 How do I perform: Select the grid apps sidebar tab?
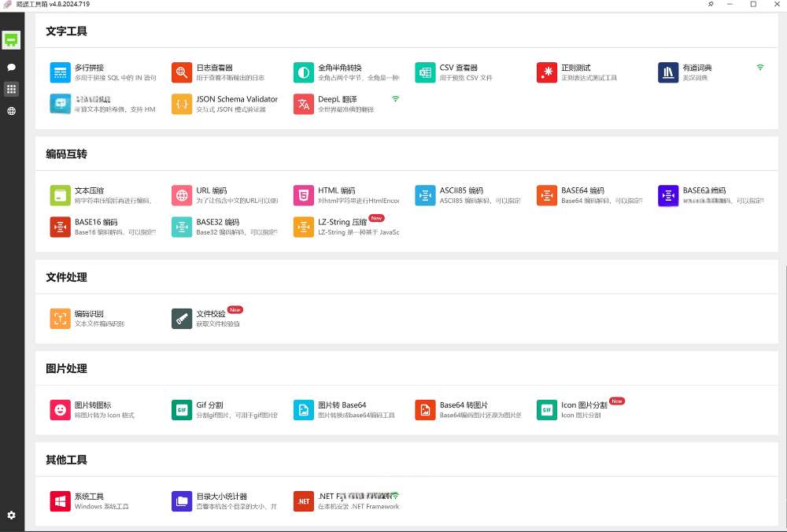point(11,90)
